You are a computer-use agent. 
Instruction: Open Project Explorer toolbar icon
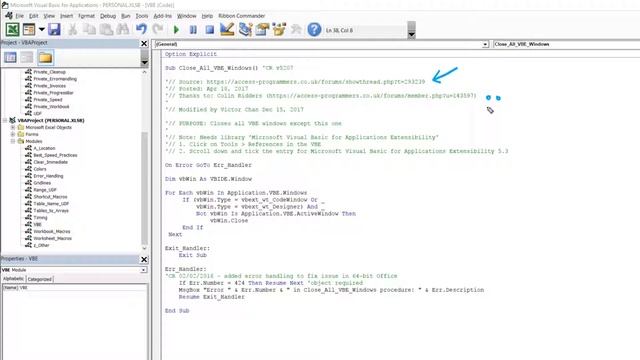[x=245, y=29]
